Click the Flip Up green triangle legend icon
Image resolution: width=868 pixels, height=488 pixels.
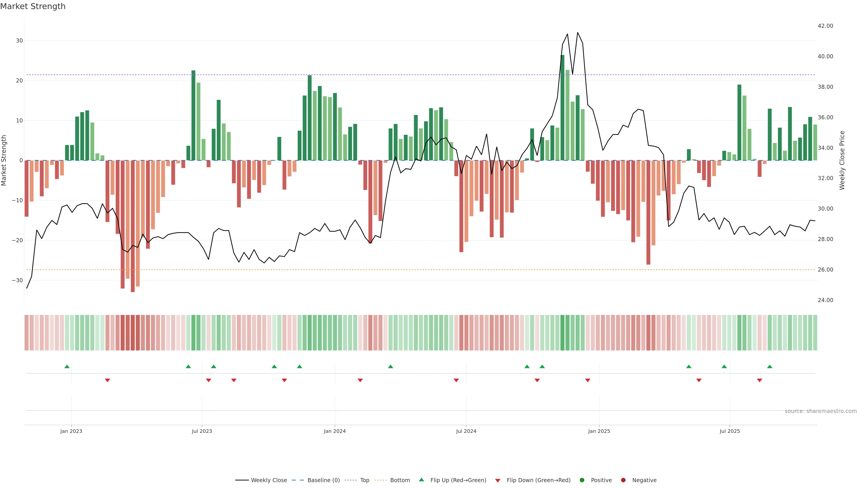pyautogui.click(x=421, y=480)
